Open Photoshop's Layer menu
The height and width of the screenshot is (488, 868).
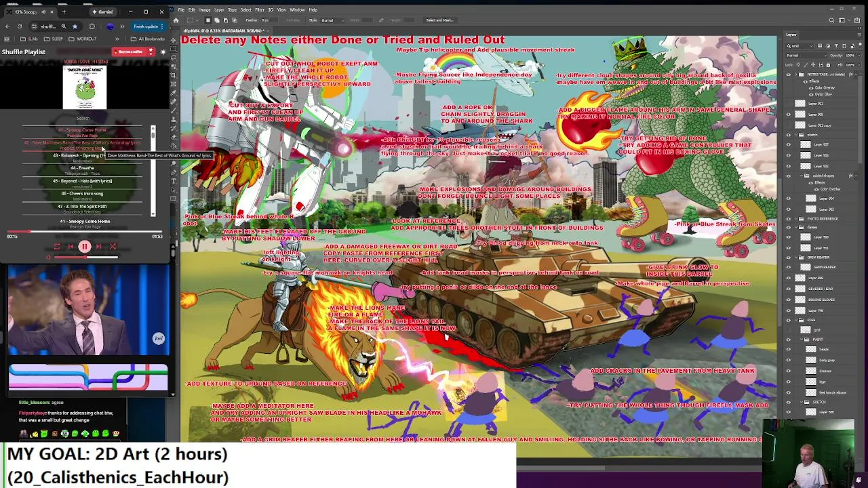219,9
